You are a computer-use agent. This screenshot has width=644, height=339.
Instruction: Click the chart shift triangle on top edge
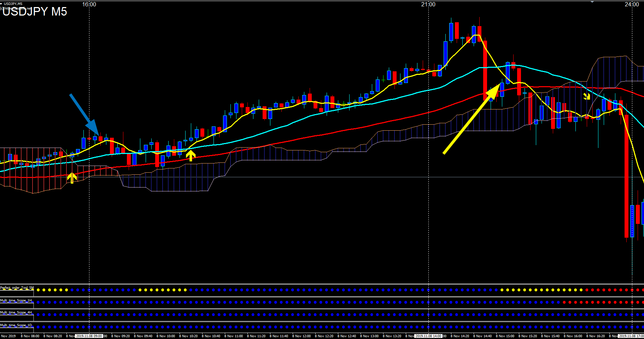tap(592, 2)
